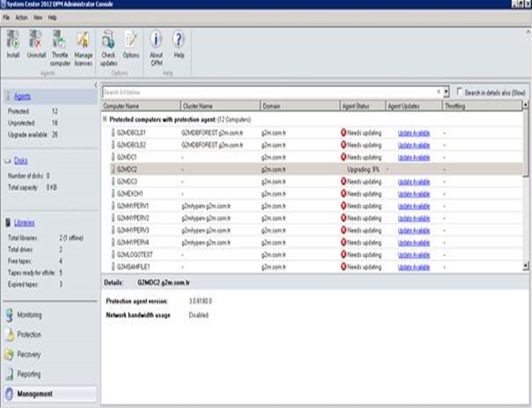Click Update Available link for G2MHYPERV4
The height and width of the screenshot is (408, 532).
click(x=413, y=243)
